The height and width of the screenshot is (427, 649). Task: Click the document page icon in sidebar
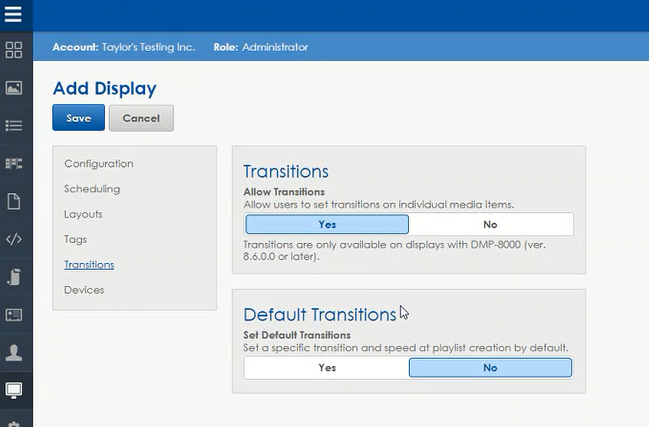pyautogui.click(x=14, y=201)
